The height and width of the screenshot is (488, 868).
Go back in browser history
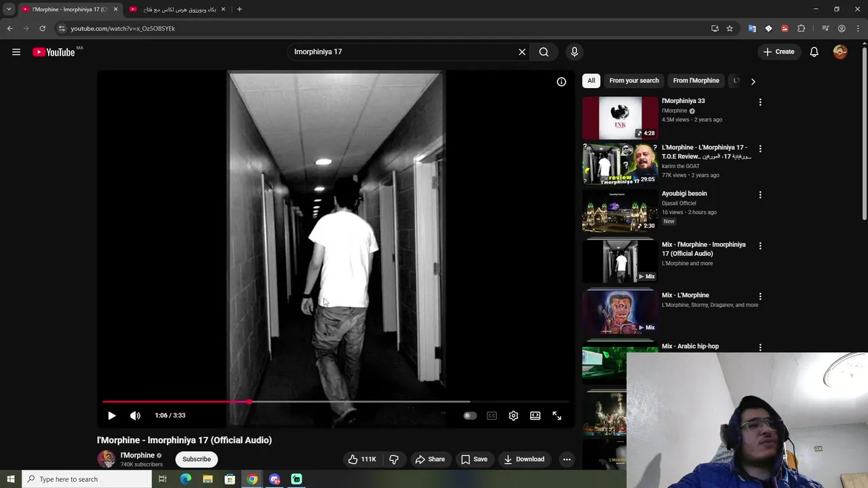[x=9, y=28]
